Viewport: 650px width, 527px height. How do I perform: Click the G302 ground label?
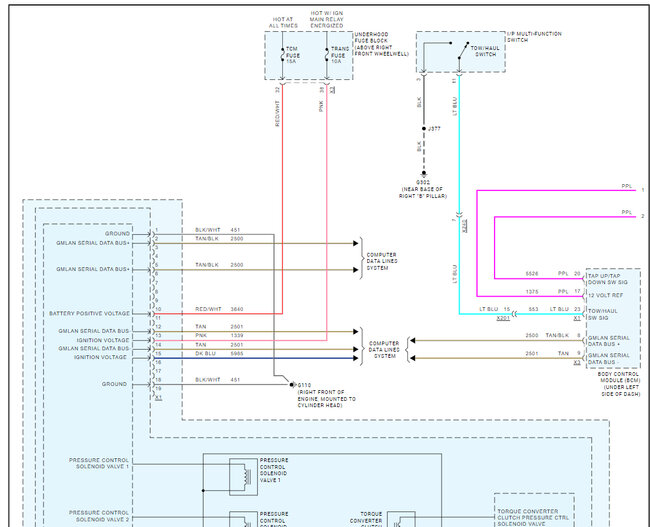click(x=423, y=182)
